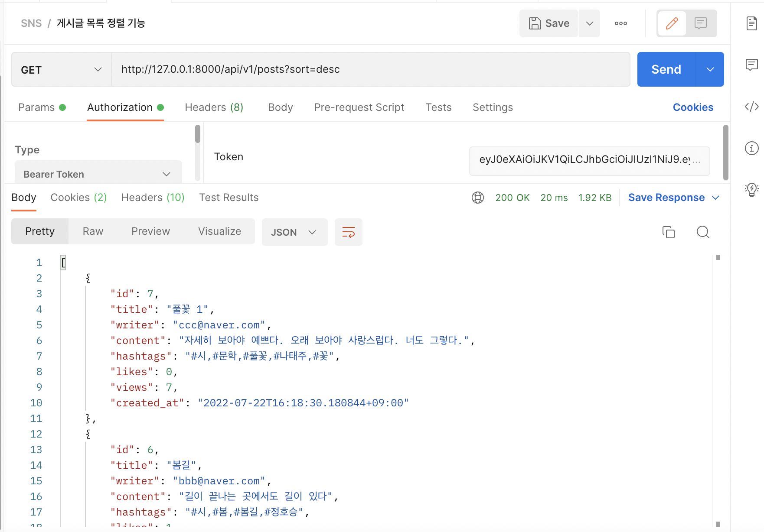Select the Visualize view mode
Screen dimensions: 764x532
coord(219,231)
